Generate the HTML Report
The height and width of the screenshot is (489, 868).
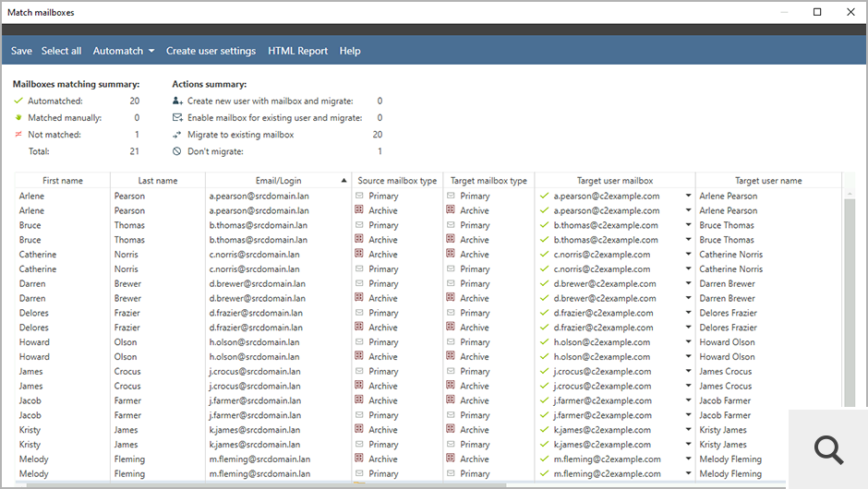(x=298, y=51)
